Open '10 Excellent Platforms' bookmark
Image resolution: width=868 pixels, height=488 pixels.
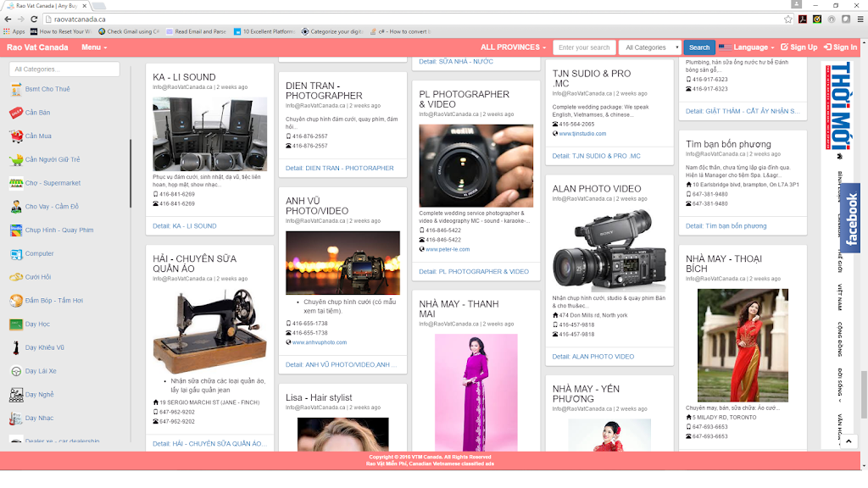pyautogui.click(x=264, y=31)
